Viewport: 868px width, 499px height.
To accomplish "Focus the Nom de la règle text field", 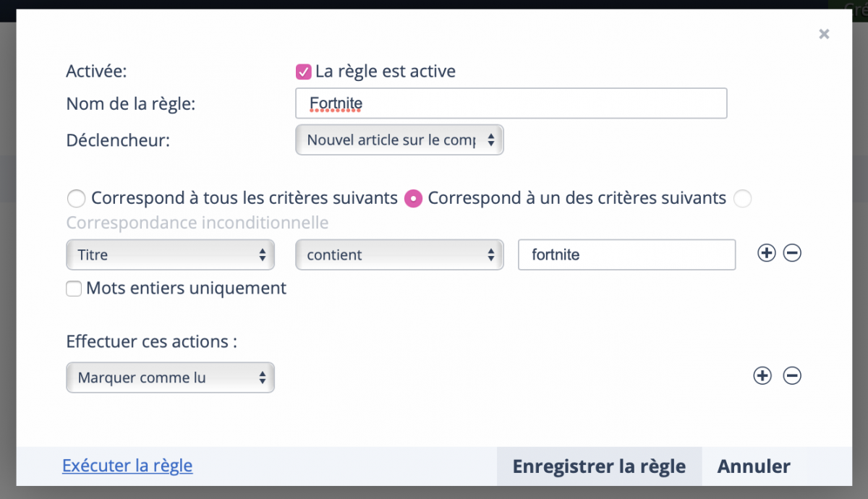I will [511, 103].
